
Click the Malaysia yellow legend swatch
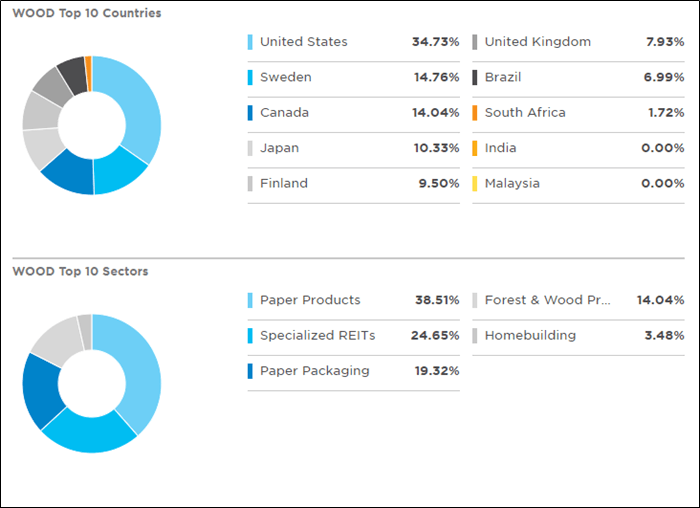coord(474,183)
